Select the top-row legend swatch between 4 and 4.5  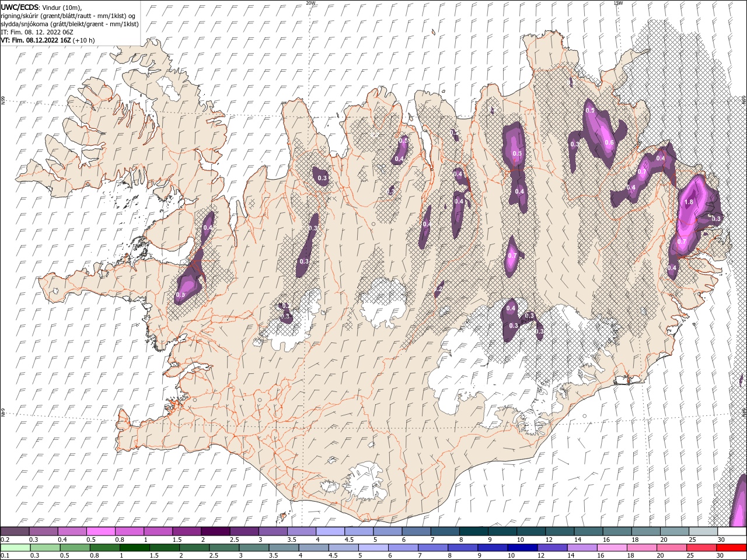coord(330,531)
